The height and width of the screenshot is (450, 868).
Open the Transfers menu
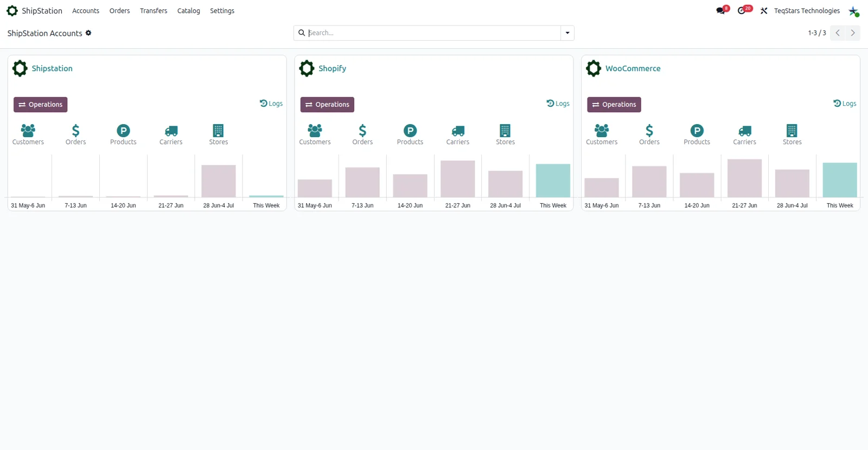tap(154, 11)
